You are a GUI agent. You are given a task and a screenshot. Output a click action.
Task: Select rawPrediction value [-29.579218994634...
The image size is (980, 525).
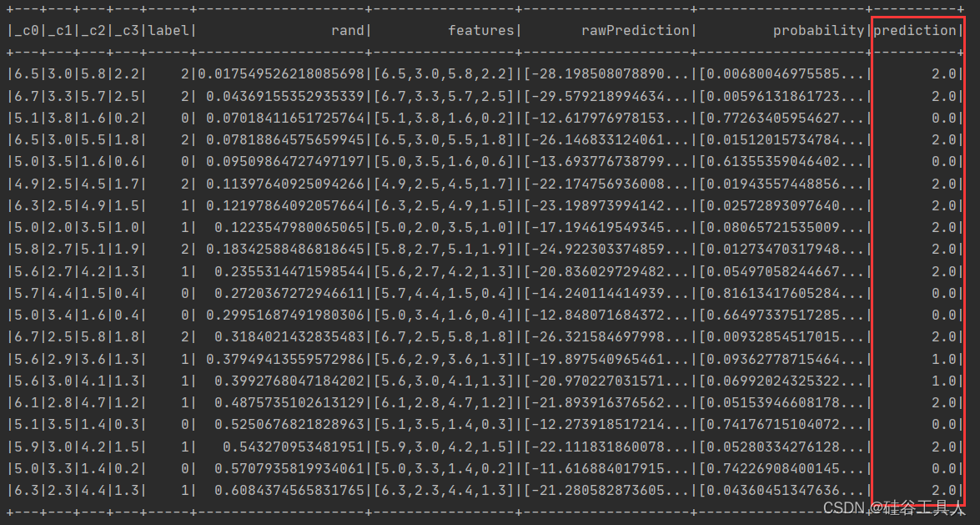(606, 96)
